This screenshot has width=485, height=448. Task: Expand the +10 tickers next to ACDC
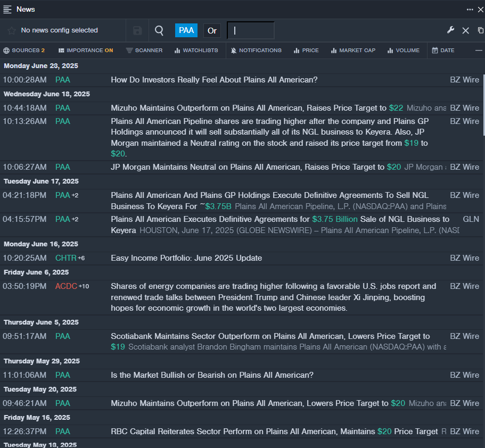coord(84,286)
